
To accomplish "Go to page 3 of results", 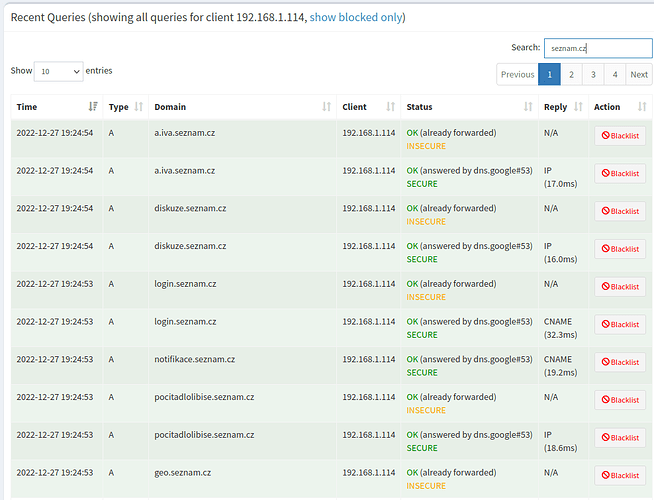I will pyautogui.click(x=592, y=74).
